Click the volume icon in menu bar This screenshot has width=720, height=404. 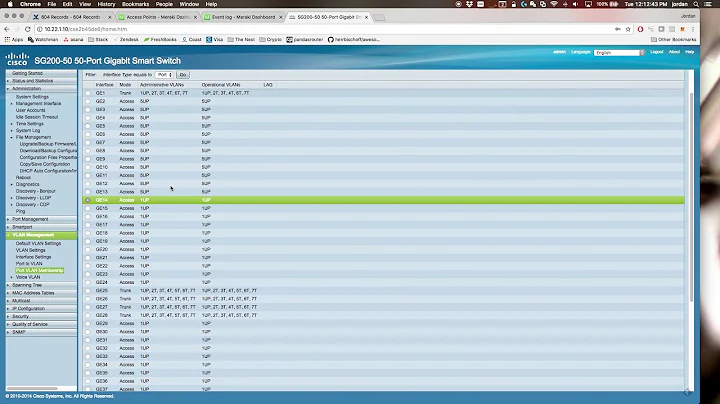(x=576, y=4)
